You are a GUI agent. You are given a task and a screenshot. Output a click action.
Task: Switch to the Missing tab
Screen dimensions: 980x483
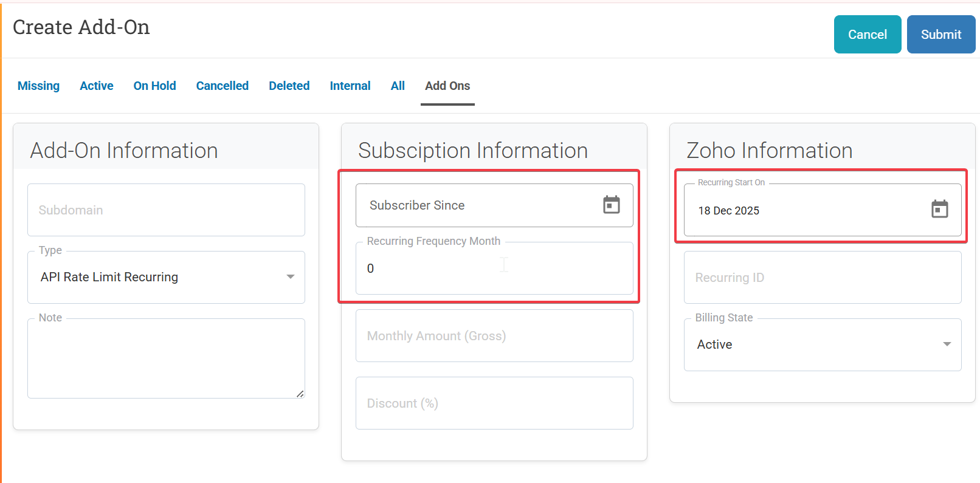tap(38, 86)
